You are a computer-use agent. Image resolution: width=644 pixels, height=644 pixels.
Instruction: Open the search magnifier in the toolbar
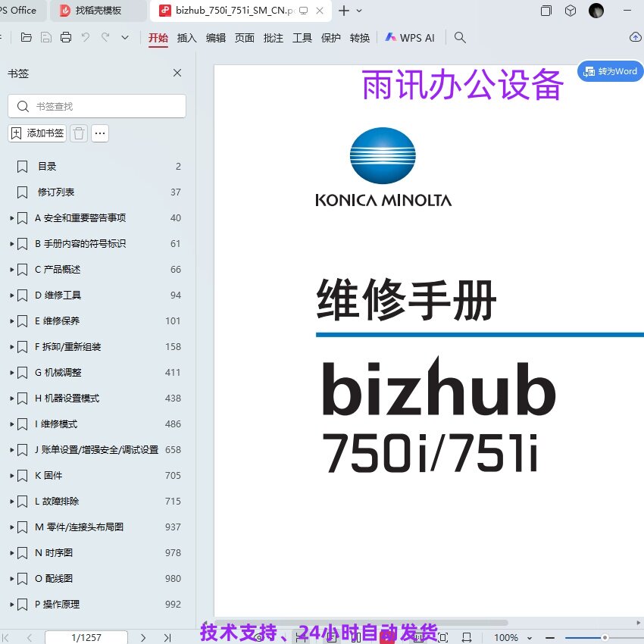(460, 37)
